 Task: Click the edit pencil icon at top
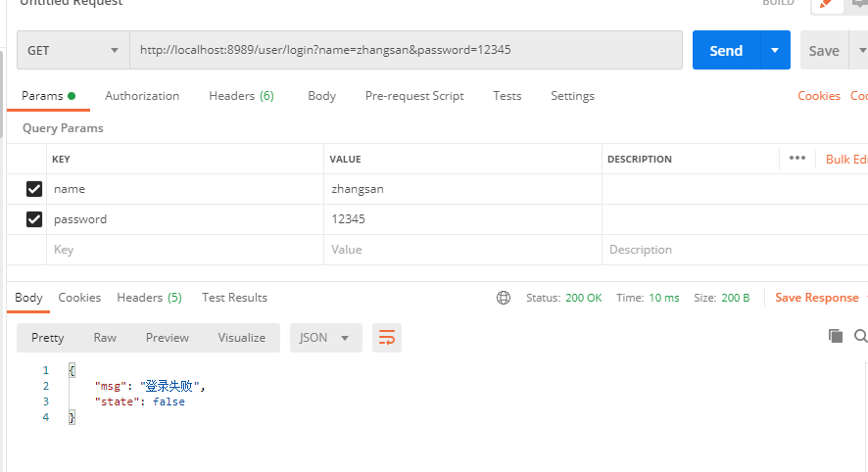point(827,4)
